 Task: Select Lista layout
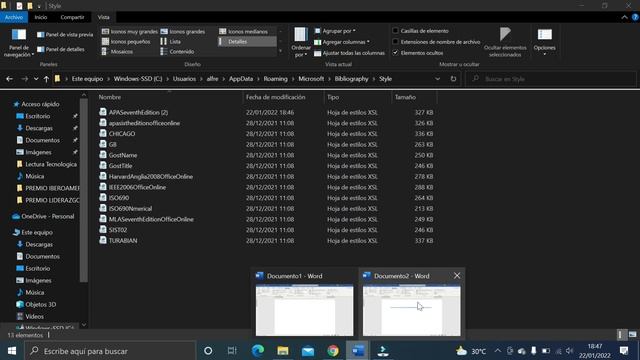pyautogui.click(x=171, y=42)
